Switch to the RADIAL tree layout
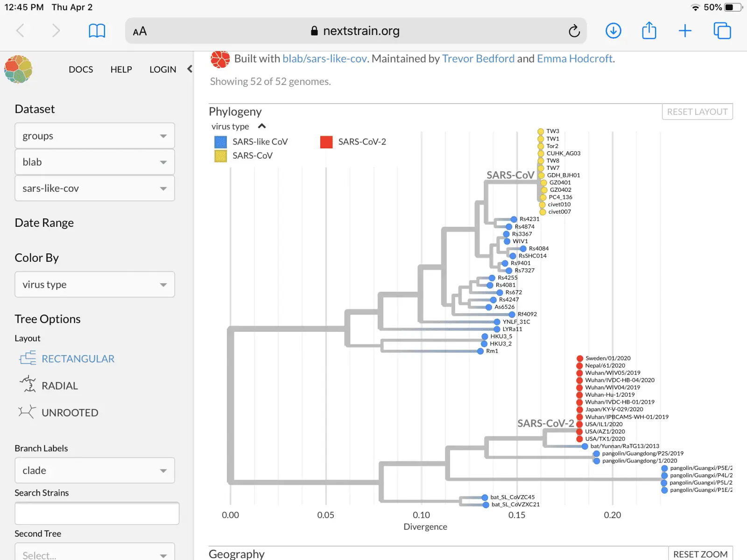 click(59, 386)
